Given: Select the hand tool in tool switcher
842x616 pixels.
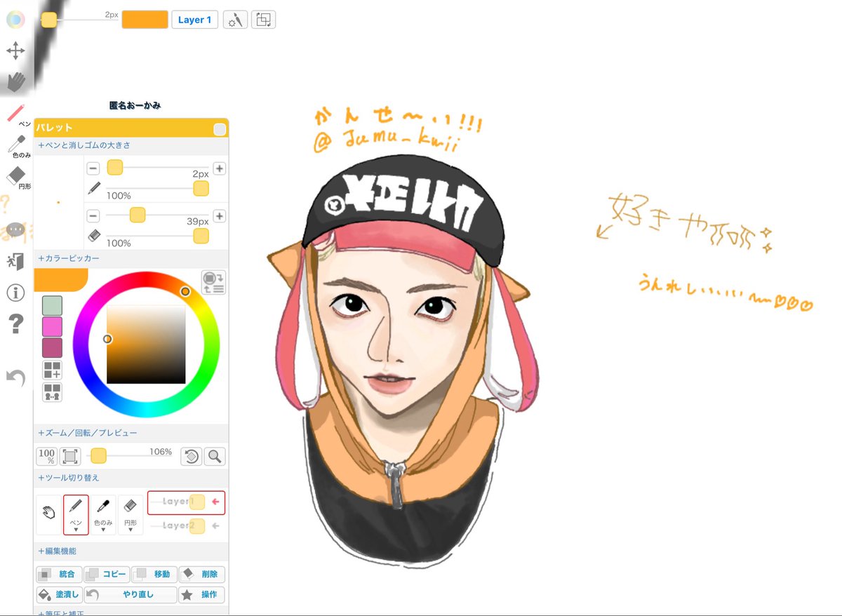Looking at the screenshot, I should 48,514.
